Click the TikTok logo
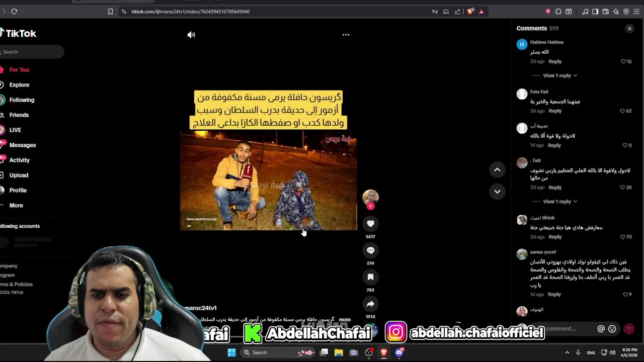644x362 pixels. click(18, 33)
